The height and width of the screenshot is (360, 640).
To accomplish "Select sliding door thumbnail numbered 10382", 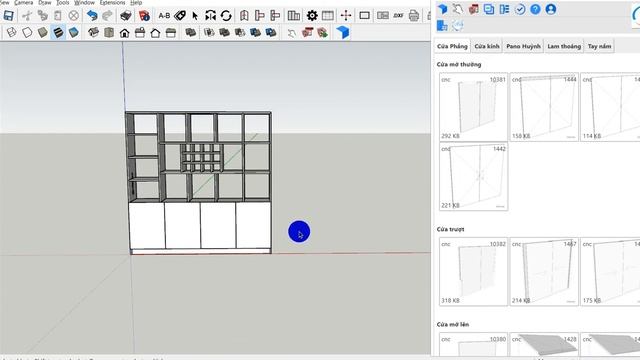I will point(473,271).
